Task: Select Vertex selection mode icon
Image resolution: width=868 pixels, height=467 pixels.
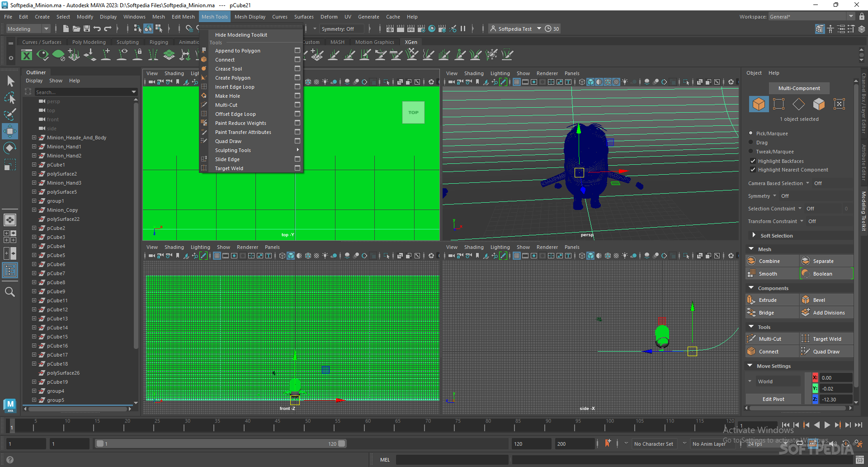Action: tap(778, 104)
